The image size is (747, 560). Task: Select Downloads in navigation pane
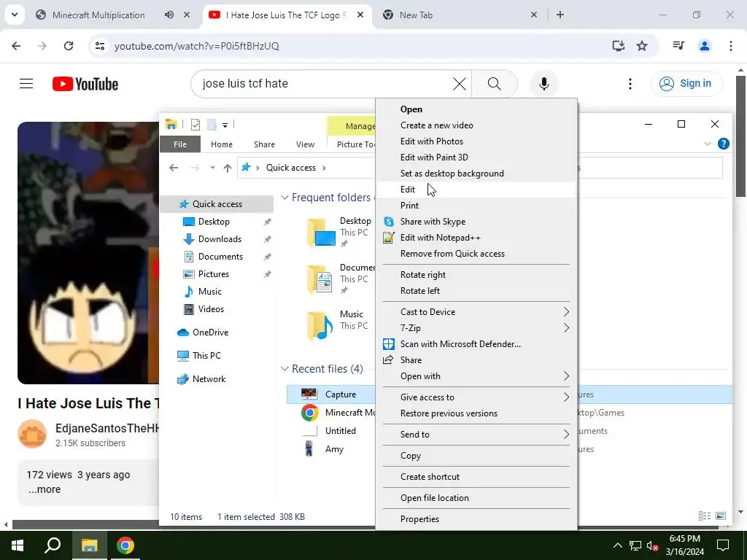pos(220,239)
